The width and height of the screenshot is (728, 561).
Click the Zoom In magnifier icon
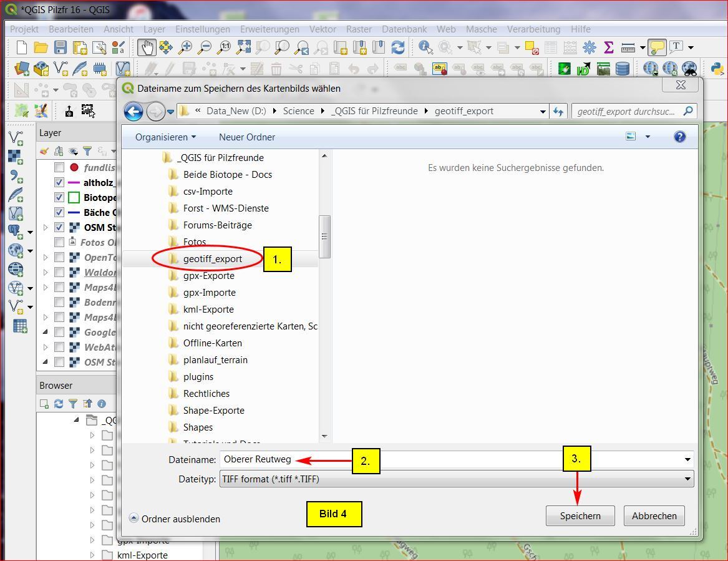pos(185,47)
